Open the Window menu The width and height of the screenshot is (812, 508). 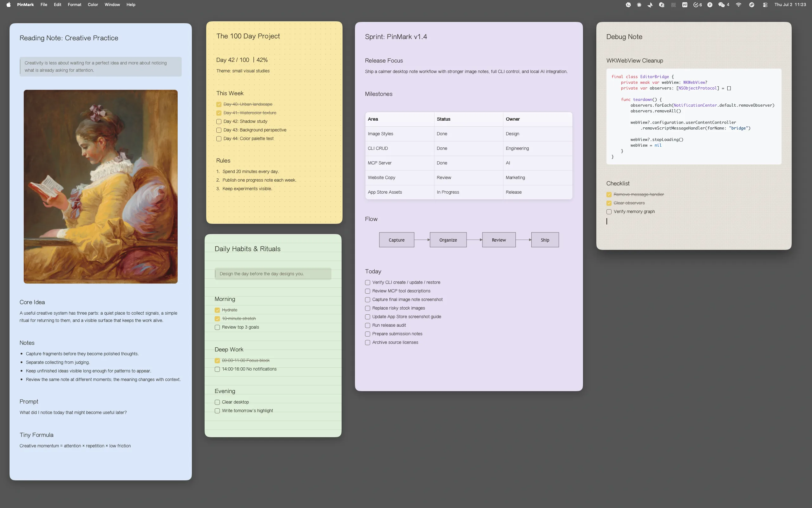[x=112, y=5]
